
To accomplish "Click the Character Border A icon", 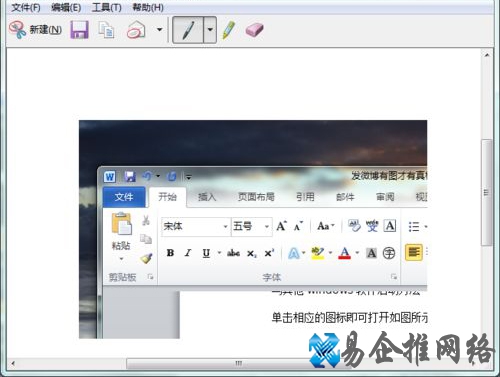I will click(x=390, y=226).
